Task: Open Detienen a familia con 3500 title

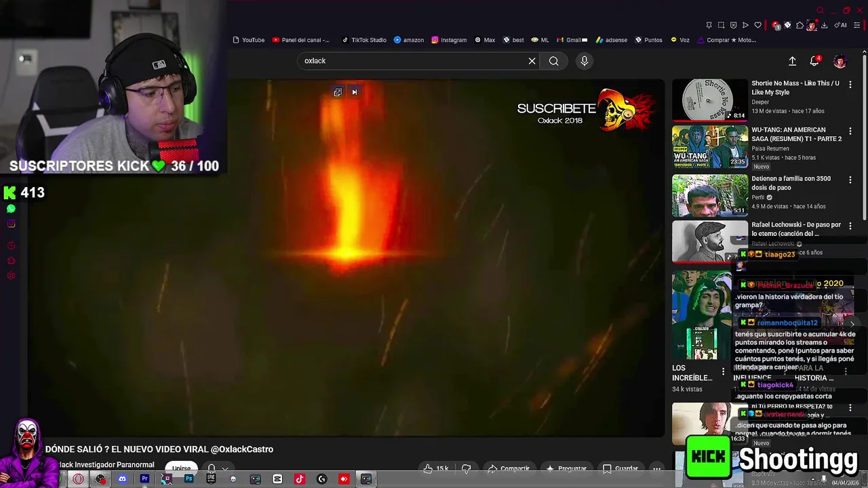Action: [791, 183]
